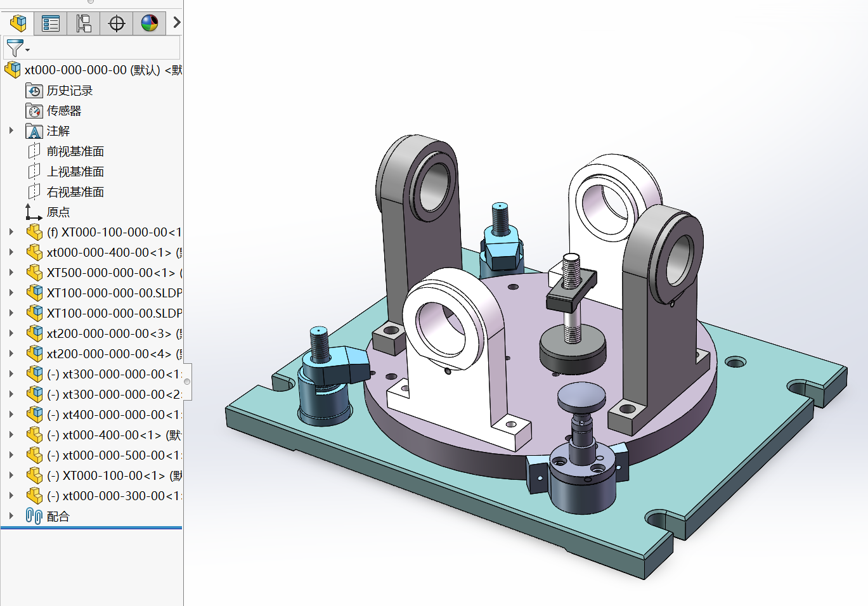Open the ConfigurationManager tab
Screen dimensions: 868x606
(x=83, y=23)
